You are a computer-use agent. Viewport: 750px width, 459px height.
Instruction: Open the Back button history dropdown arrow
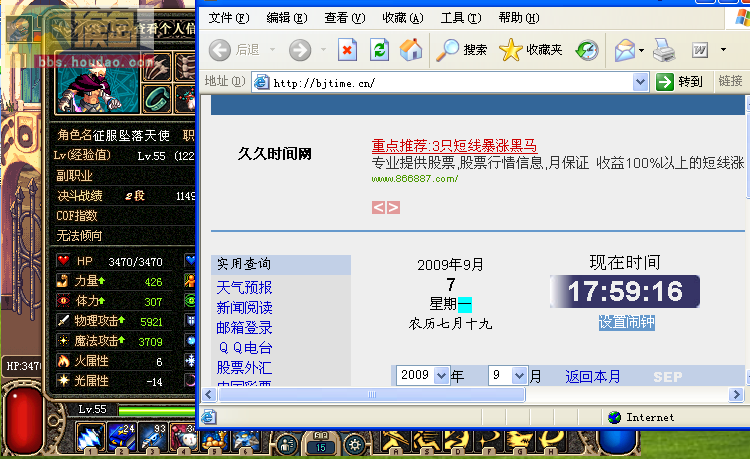tap(273, 49)
